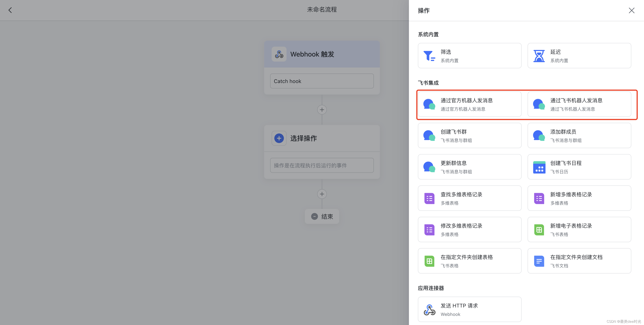644x325 pixels.
Task: Click the 结束 end node
Action: point(322,216)
